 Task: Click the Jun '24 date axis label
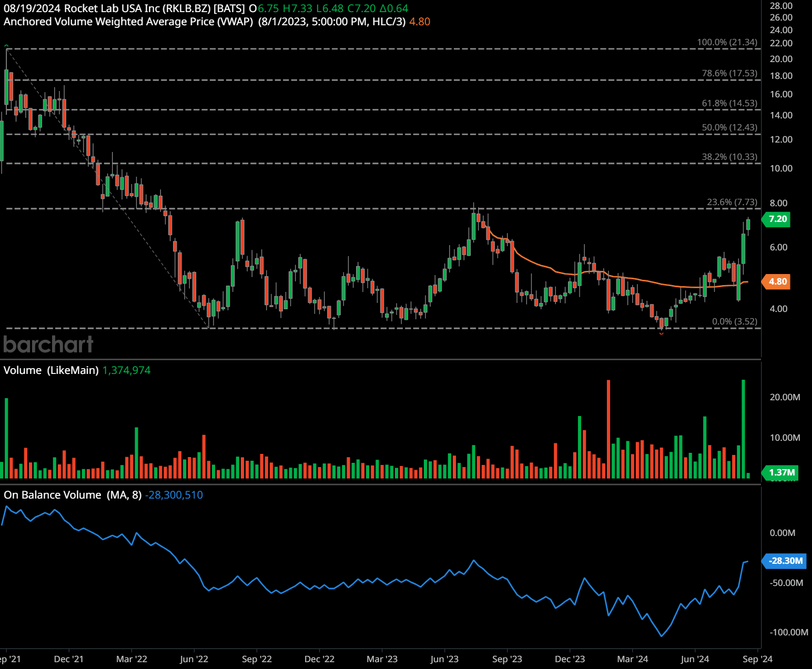coord(695,659)
